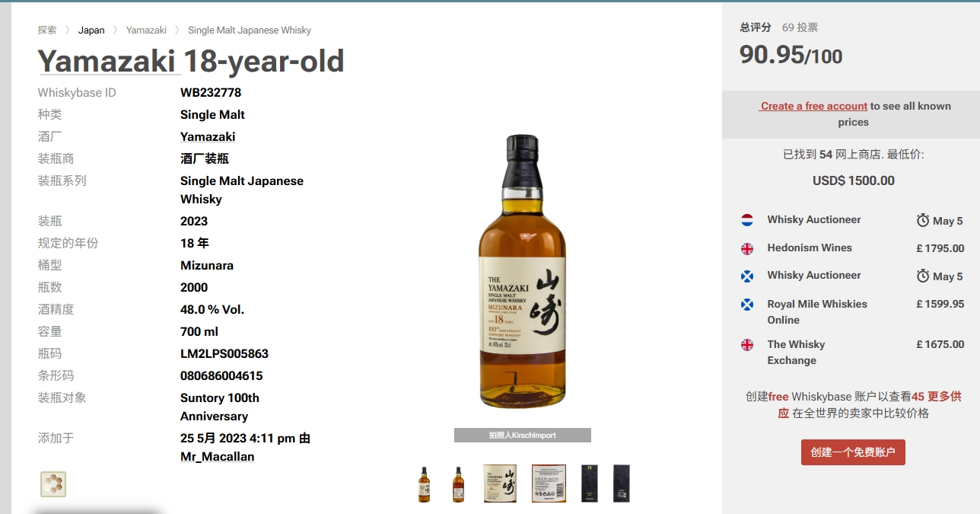Screen dimensions: 980x514
Task: Click the Netherlands flag icon beside Whisky Auctioneer
Action: click(x=747, y=220)
